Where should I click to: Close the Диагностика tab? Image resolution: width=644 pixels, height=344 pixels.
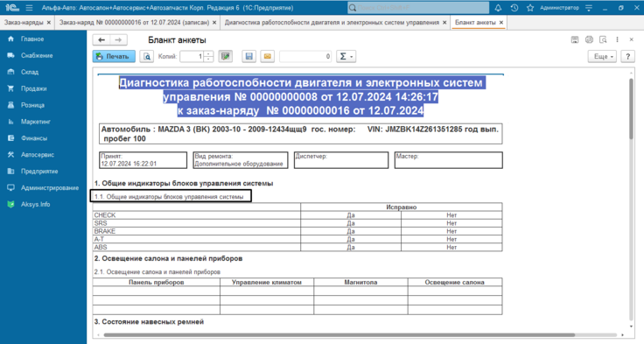pyautogui.click(x=444, y=23)
